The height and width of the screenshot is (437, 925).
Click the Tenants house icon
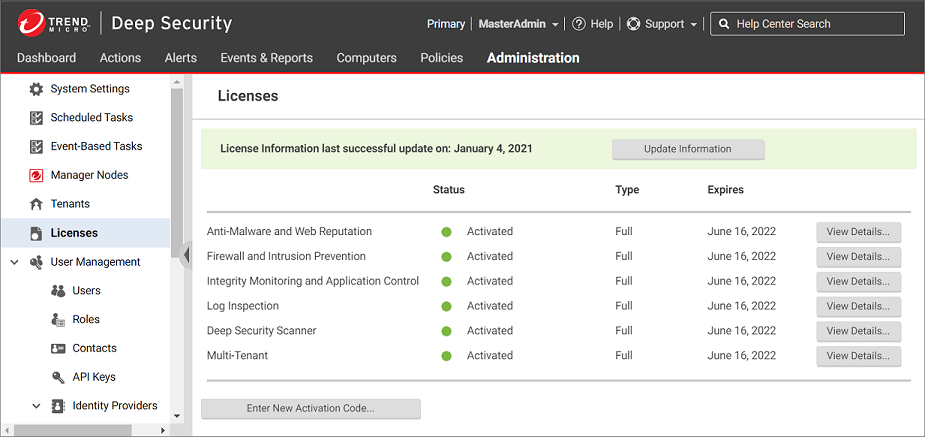(36, 204)
